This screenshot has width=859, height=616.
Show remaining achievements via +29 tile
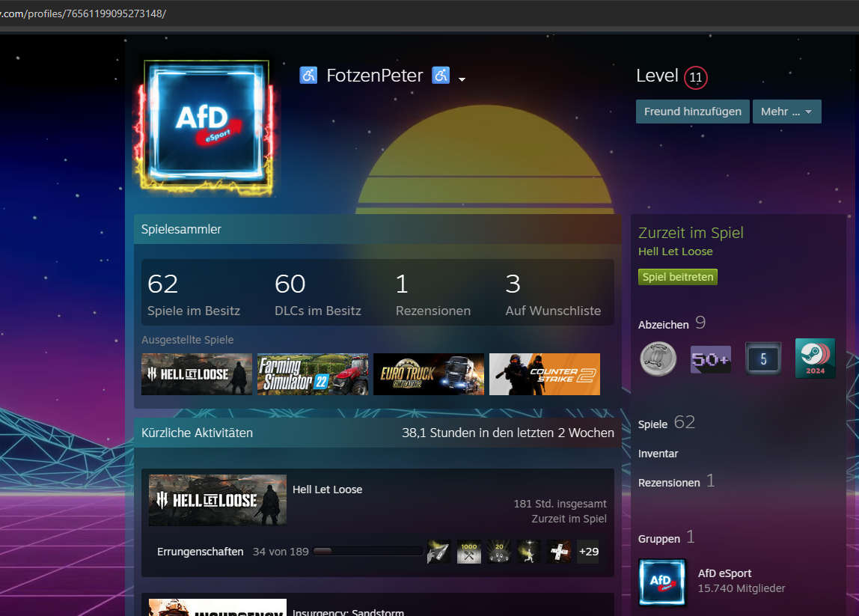tap(588, 552)
